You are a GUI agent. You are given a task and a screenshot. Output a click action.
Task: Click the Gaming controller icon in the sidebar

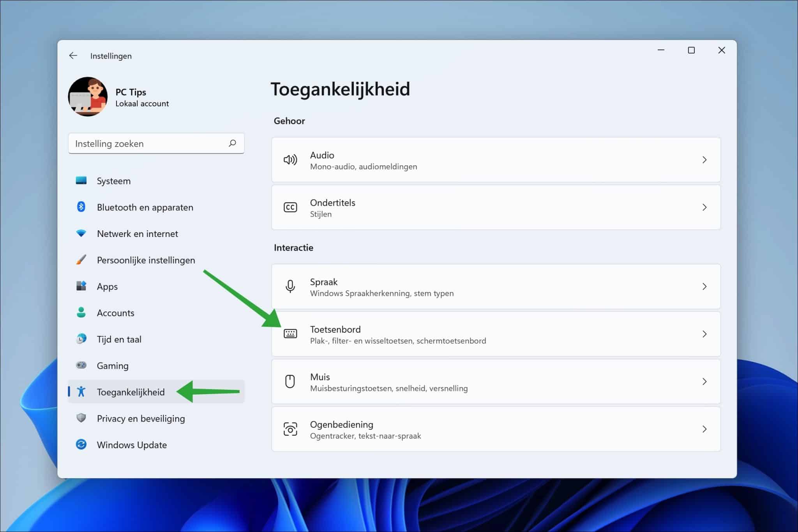[82, 366]
